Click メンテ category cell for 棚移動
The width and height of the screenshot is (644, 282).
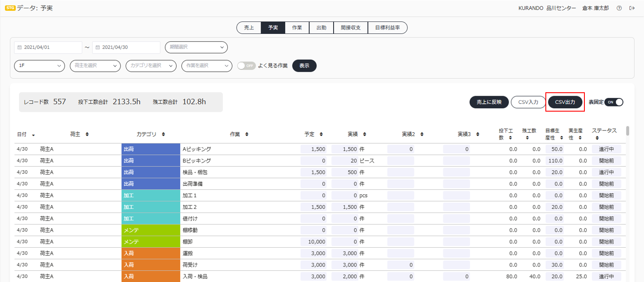[150, 230]
